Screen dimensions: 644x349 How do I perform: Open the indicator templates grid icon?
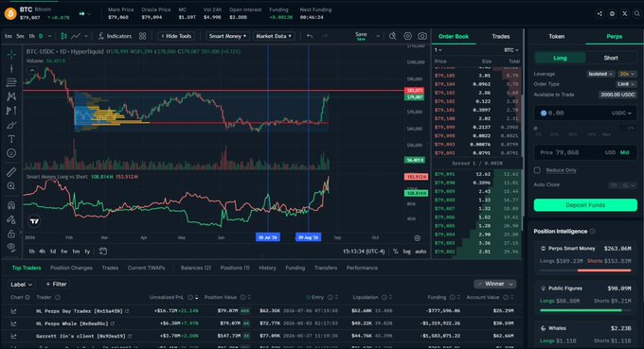click(142, 36)
